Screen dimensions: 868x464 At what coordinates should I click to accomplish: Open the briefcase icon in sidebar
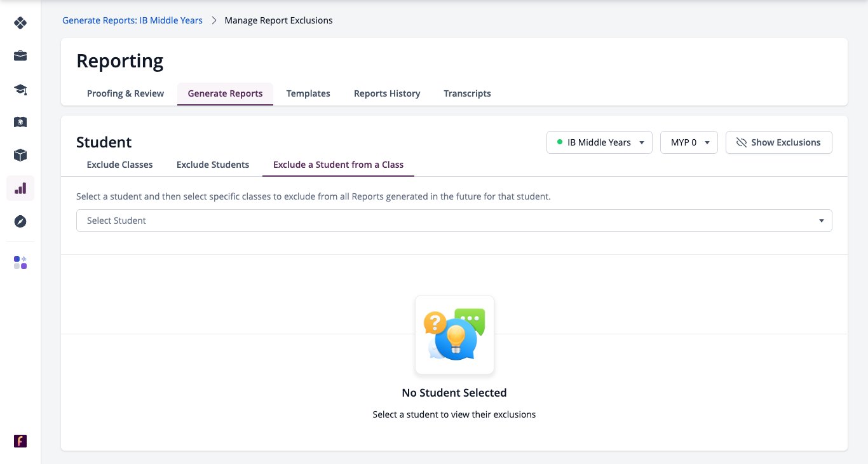[x=20, y=56]
